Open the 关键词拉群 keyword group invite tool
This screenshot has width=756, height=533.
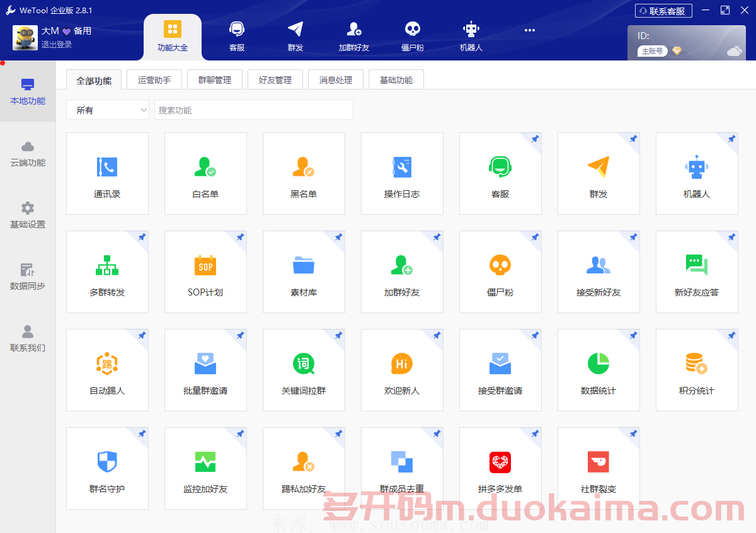click(x=304, y=370)
